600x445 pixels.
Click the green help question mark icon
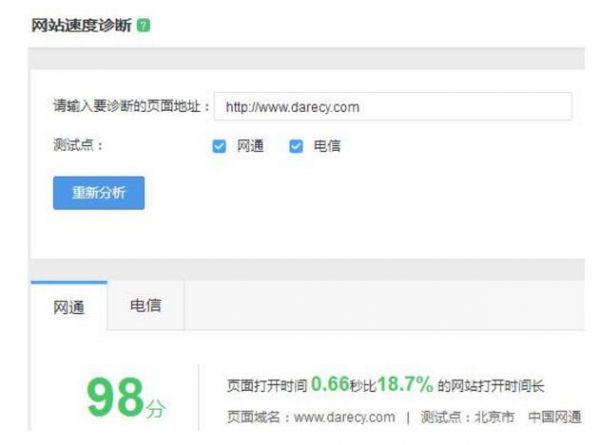(x=144, y=24)
